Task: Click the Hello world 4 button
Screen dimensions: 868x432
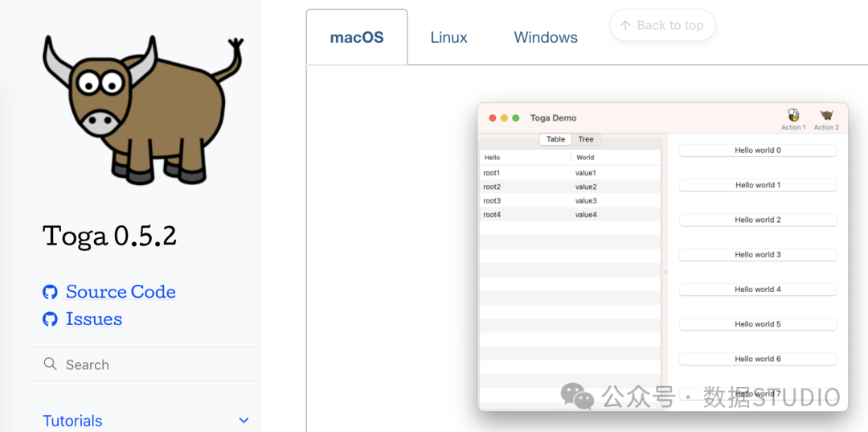Action: (758, 289)
